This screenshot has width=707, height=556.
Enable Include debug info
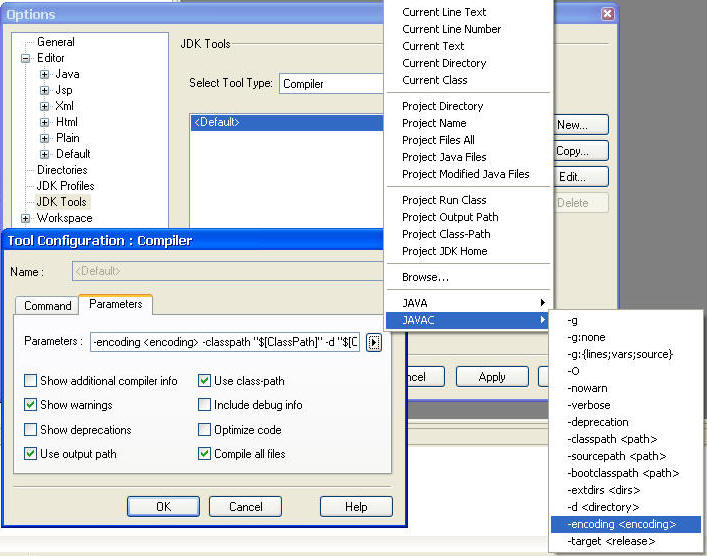pos(204,404)
